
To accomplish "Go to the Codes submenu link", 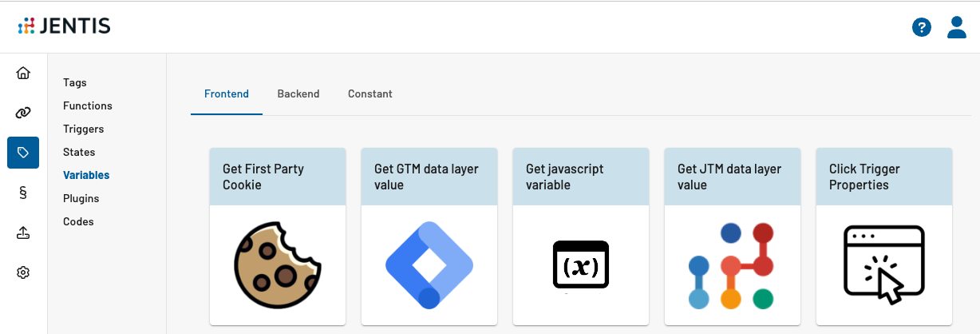I will click(x=78, y=221).
